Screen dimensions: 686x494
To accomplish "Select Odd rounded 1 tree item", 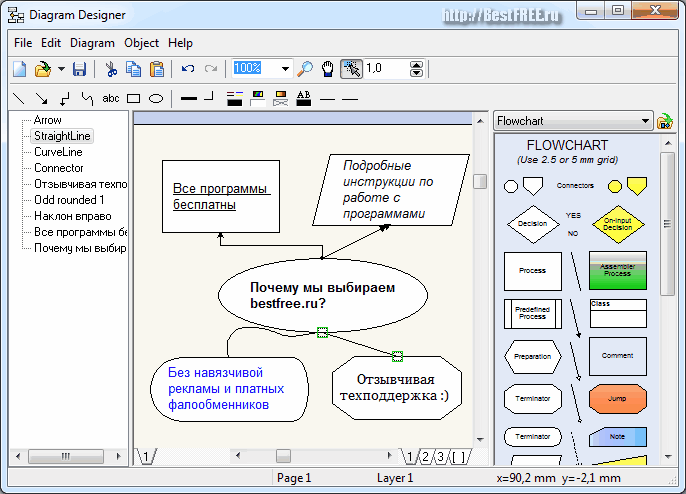I will click(x=69, y=200).
